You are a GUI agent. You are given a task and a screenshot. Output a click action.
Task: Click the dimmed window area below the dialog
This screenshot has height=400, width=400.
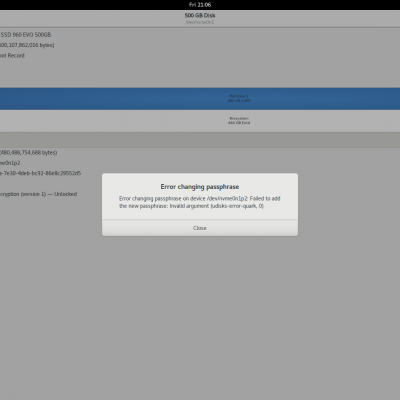pyautogui.click(x=200, y=317)
